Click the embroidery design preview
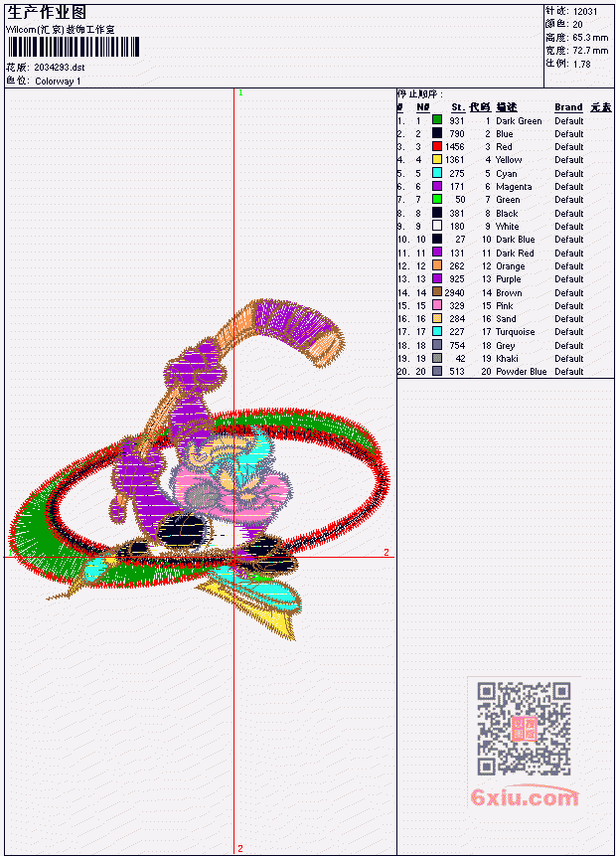 coord(201,470)
